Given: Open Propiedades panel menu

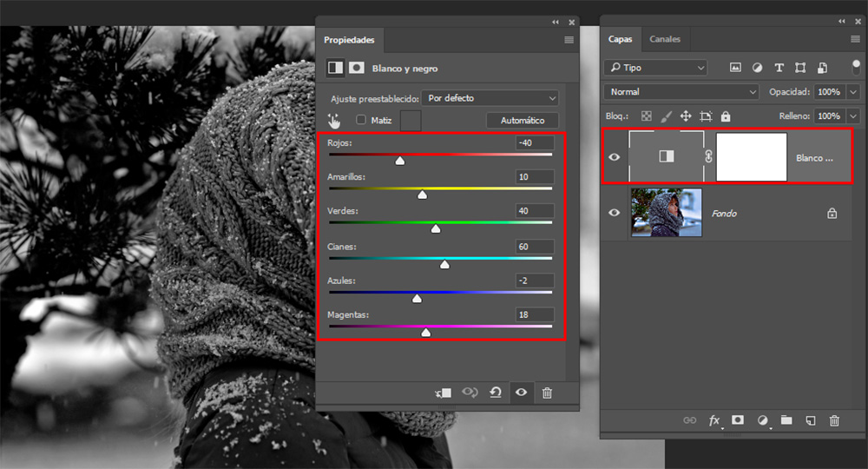Looking at the screenshot, I should pos(569,40).
